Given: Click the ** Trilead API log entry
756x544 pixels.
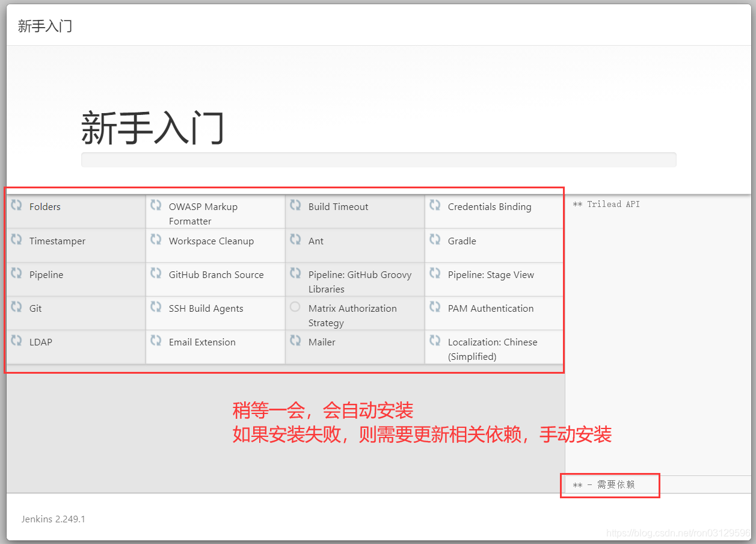Looking at the screenshot, I should pyautogui.click(x=606, y=204).
